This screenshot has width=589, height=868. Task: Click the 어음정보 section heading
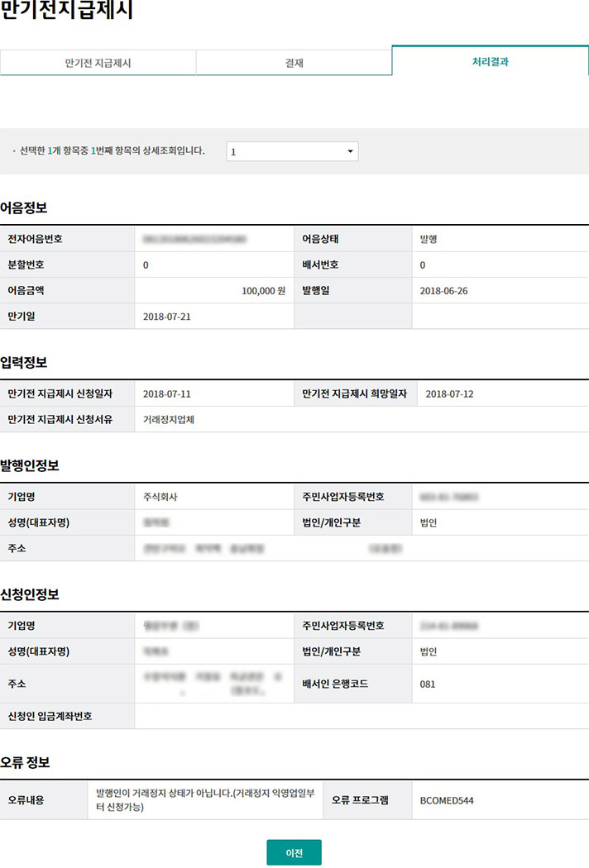coord(24,207)
